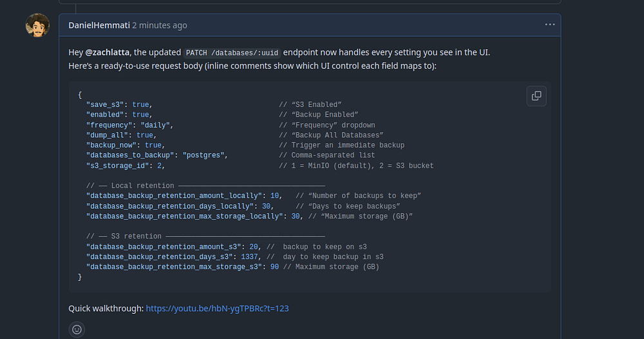Open the YouTube quick walkthrough link
Screen dimensions: 644x339
point(217,309)
